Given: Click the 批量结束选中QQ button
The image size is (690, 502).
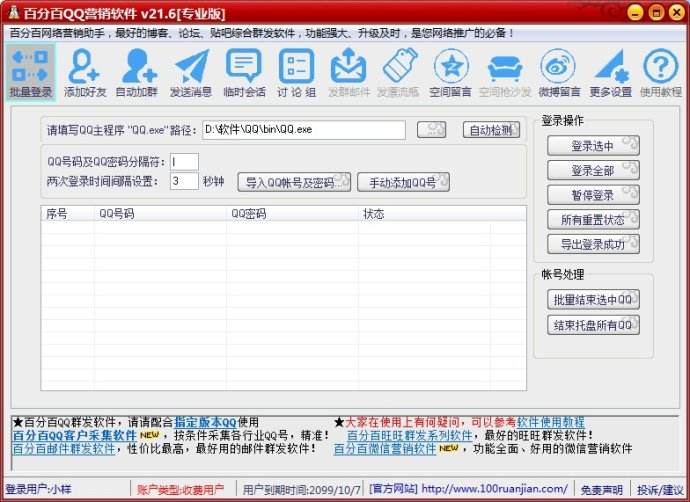Looking at the screenshot, I should tap(593, 300).
